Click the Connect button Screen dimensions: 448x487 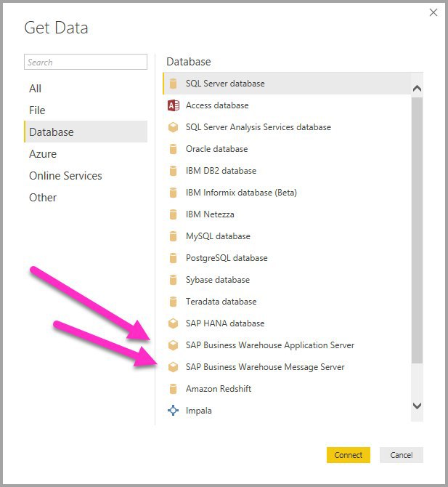pos(349,455)
